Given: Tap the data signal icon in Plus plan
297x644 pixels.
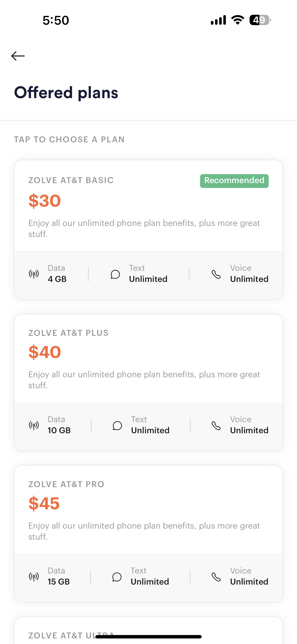Looking at the screenshot, I should click(34, 425).
